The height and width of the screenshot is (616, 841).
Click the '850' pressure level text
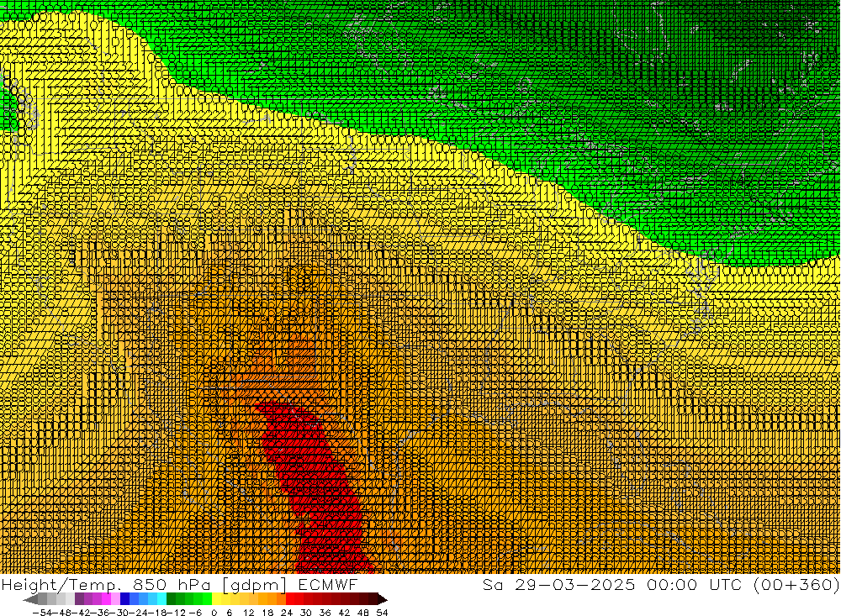[150, 584]
